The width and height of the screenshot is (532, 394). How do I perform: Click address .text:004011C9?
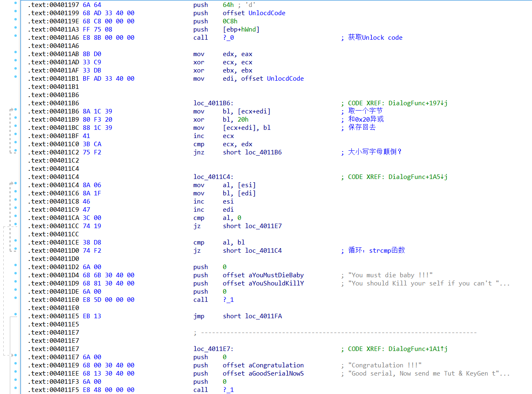(54, 210)
